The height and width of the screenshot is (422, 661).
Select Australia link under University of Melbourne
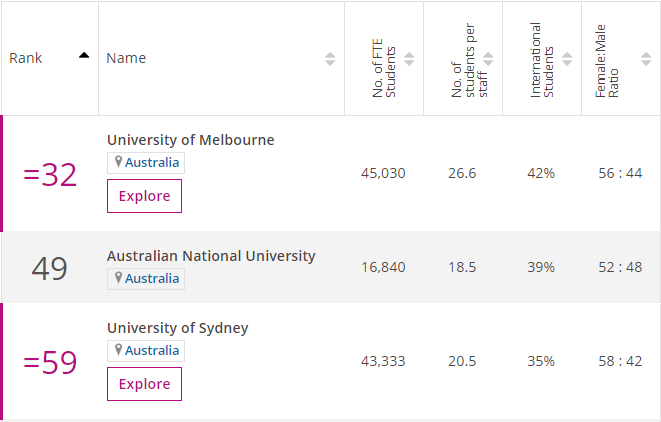tap(152, 163)
